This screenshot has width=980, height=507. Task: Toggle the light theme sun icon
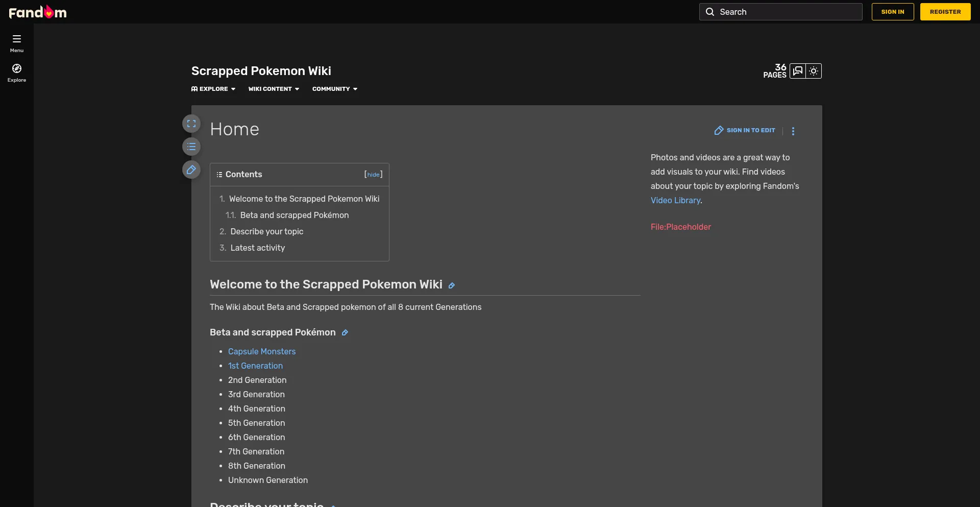point(814,71)
